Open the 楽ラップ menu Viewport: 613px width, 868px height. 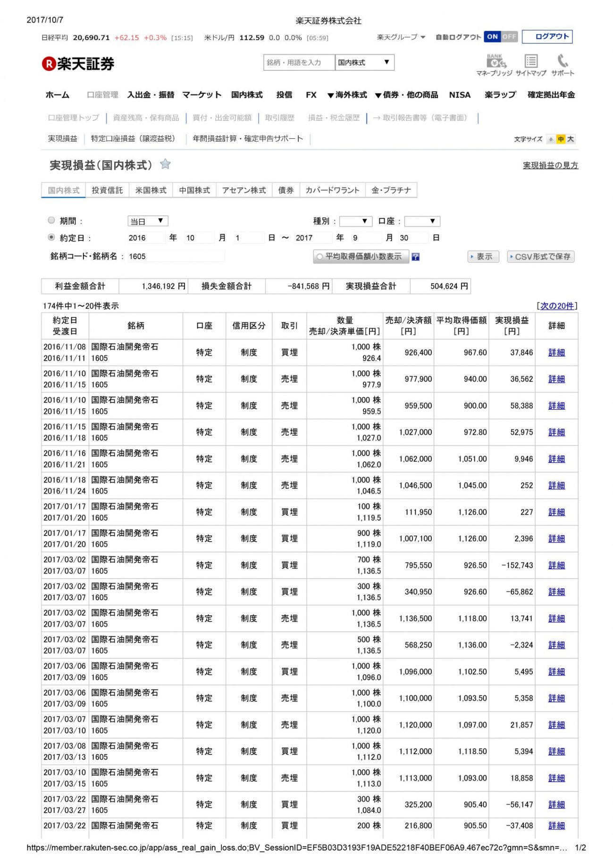500,95
